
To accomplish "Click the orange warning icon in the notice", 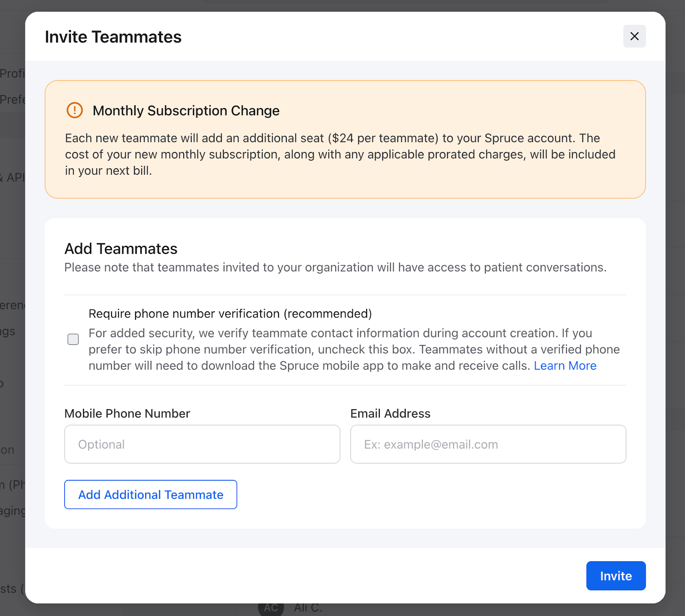I will [x=74, y=110].
